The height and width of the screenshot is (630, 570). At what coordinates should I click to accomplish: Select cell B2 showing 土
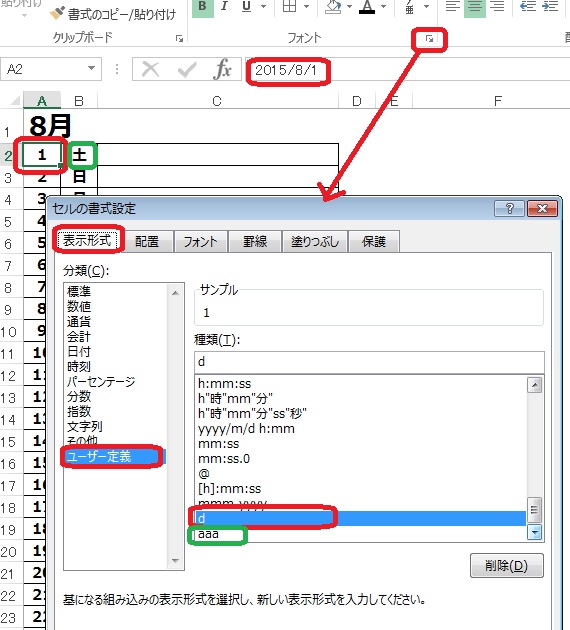[79, 155]
